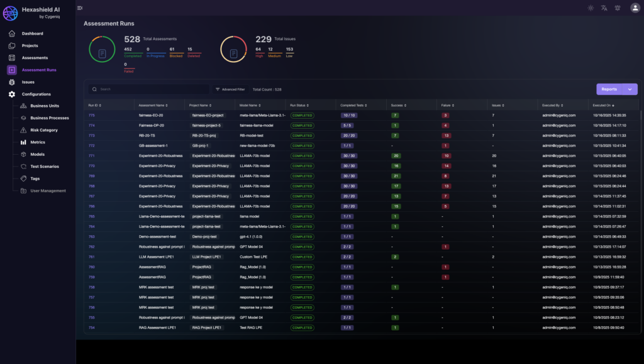Viewport: 644px width, 364px height.
Task: Open Projects from the sidebar
Action: (30, 45)
